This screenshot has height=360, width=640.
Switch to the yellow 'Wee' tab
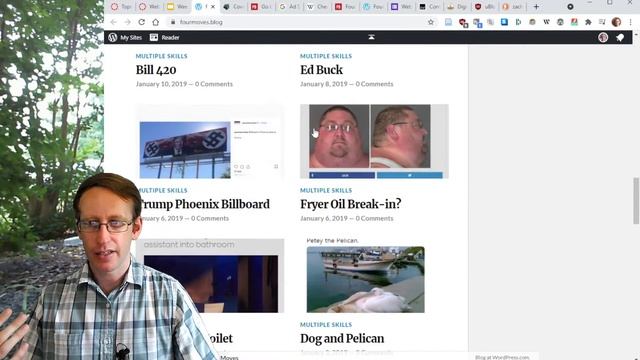[x=177, y=7]
